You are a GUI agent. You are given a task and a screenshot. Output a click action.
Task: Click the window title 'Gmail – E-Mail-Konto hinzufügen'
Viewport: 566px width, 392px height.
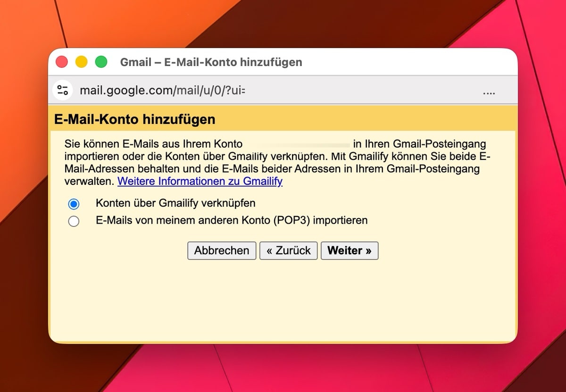click(x=211, y=62)
